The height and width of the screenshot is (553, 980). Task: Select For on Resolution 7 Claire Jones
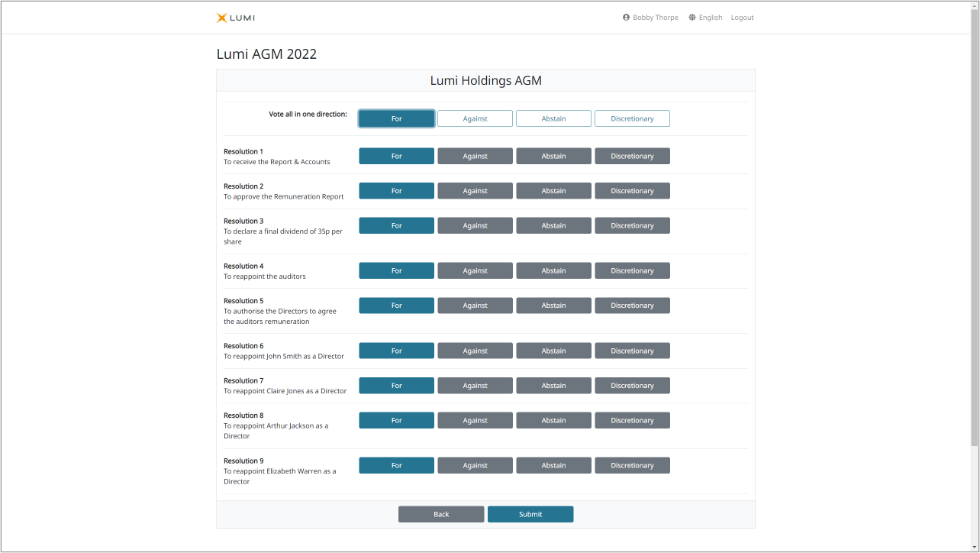coord(397,386)
